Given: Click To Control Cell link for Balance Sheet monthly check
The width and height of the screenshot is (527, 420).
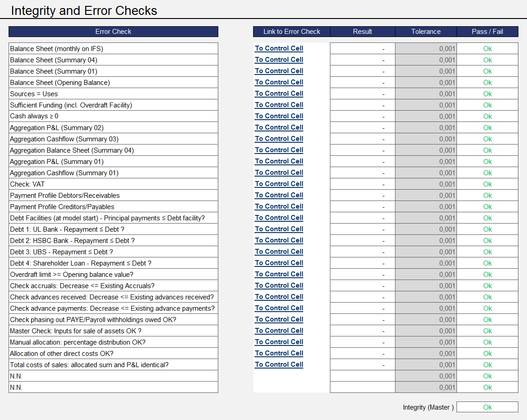Looking at the screenshot, I should click(279, 48).
